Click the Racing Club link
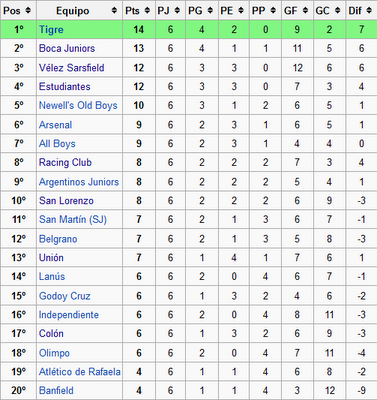 pyautogui.click(x=65, y=162)
